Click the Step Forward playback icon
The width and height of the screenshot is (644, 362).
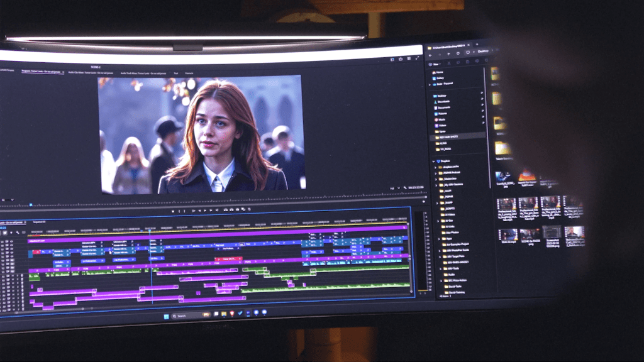point(211,211)
